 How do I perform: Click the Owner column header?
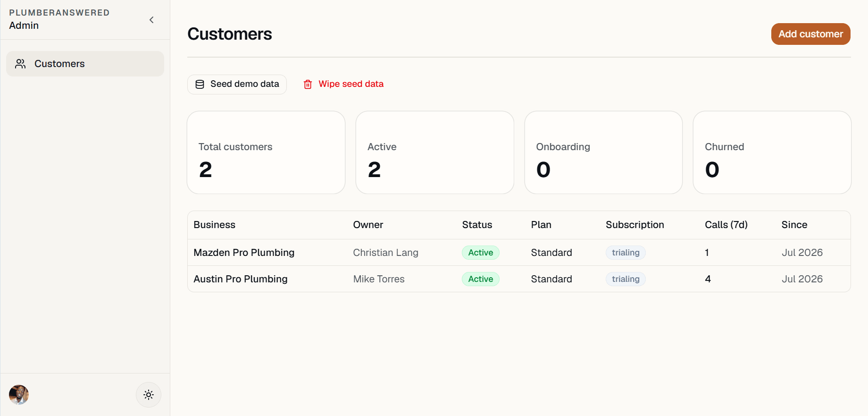coord(368,225)
